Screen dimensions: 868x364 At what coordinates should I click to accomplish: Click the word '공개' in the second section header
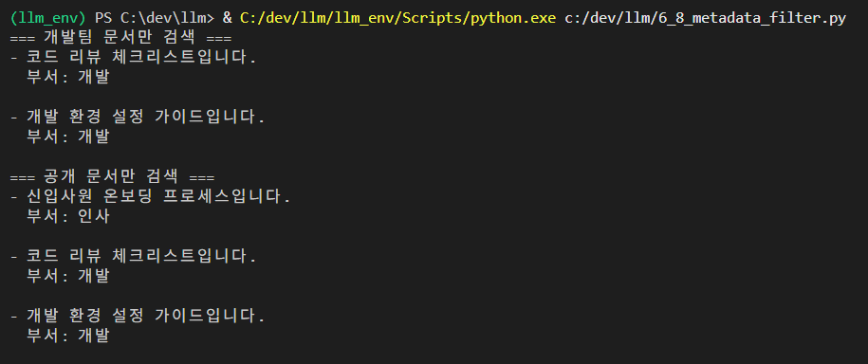pos(60,176)
